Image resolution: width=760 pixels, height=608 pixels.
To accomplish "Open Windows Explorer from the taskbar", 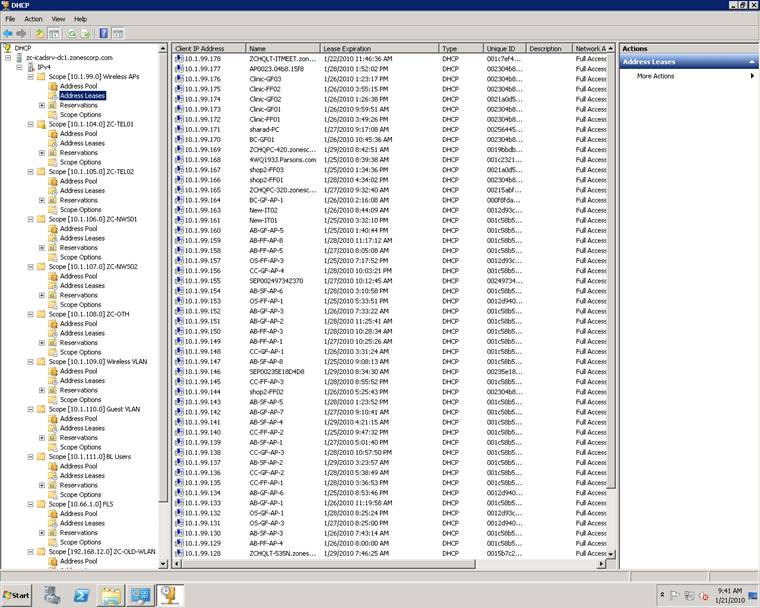I will (111, 595).
